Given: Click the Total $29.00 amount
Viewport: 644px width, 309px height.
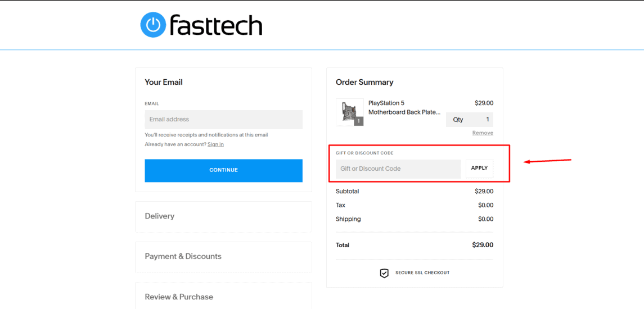Looking at the screenshot, I should [483, 245].
